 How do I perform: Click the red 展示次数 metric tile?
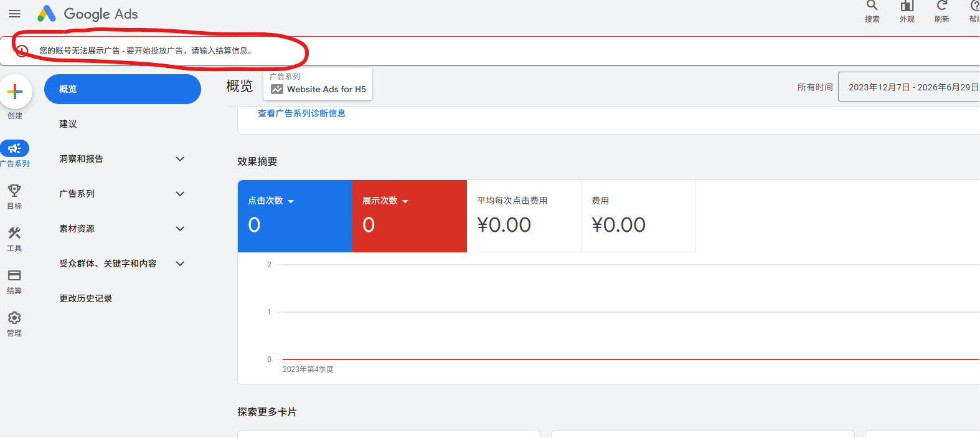tap(410, 216)
